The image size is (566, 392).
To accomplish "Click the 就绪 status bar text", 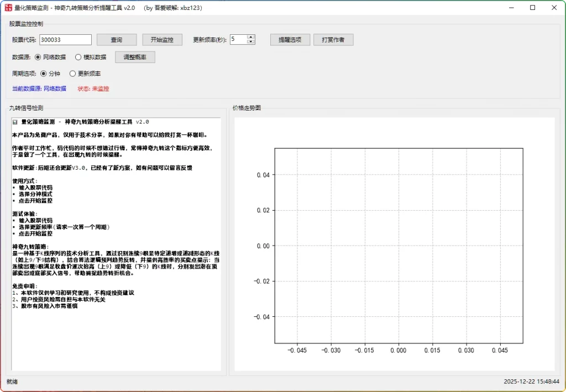I will tap(12, 381).
